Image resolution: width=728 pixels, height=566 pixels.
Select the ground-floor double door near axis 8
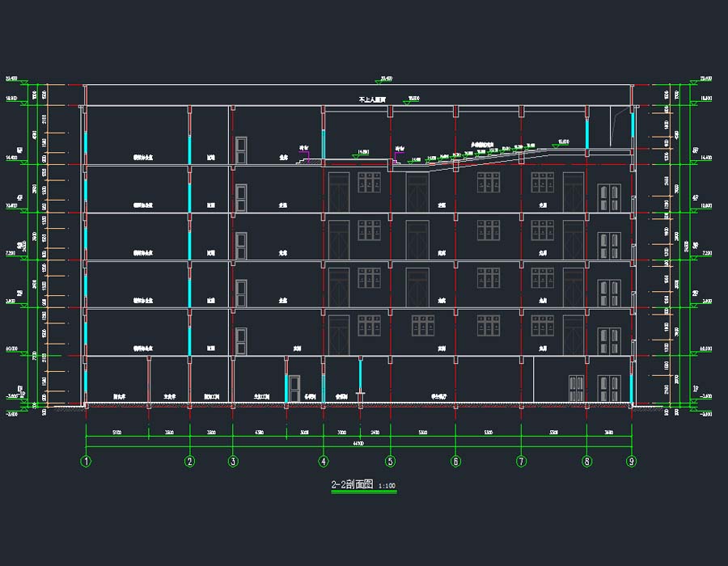pos(577,389)
